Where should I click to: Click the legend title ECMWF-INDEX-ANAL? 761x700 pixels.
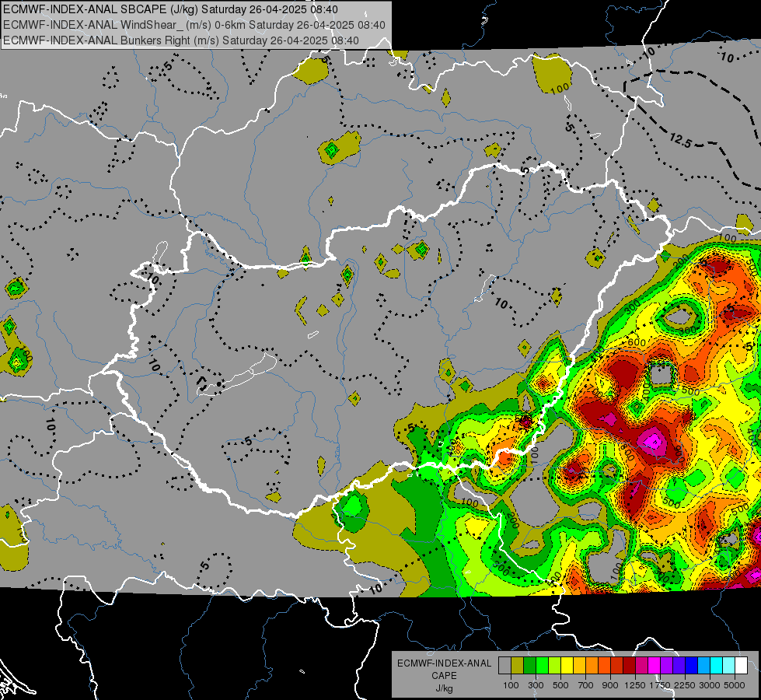(x=445, y=663)
